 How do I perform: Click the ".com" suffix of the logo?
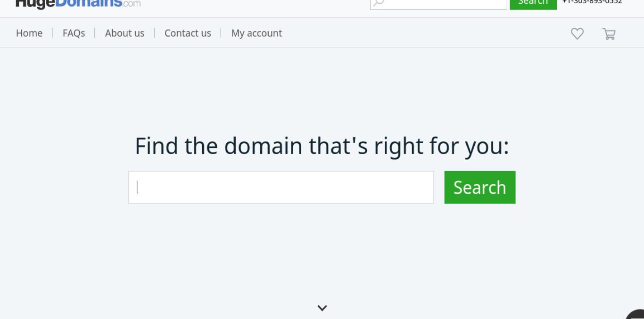tap(132, 4)
